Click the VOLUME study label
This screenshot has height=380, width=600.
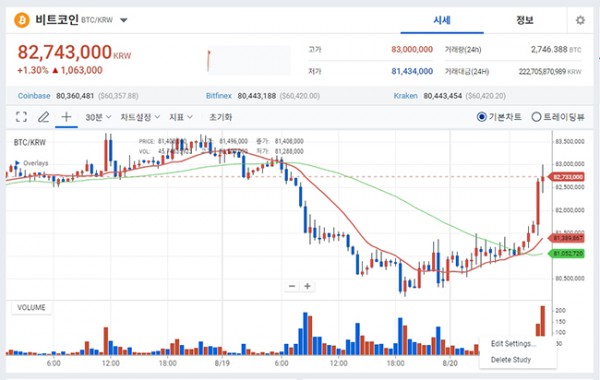click(x=31, y=308)
